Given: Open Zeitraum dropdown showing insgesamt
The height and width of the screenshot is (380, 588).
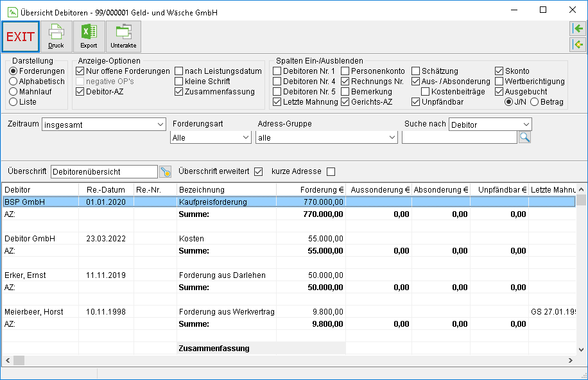Looking at the screenshot, I should (x=104, y=125).
